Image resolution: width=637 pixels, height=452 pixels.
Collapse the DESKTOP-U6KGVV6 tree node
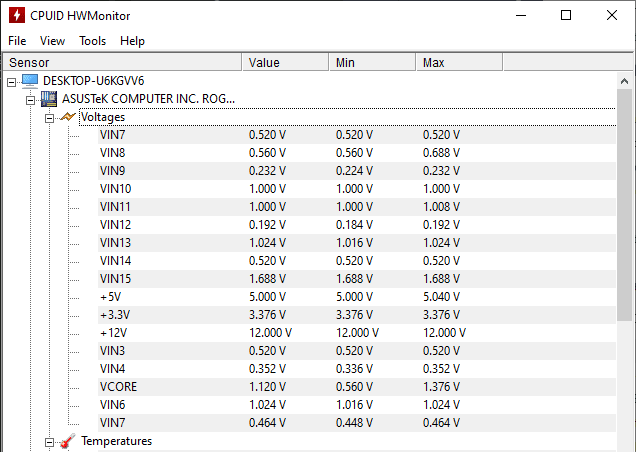(11, 80)
